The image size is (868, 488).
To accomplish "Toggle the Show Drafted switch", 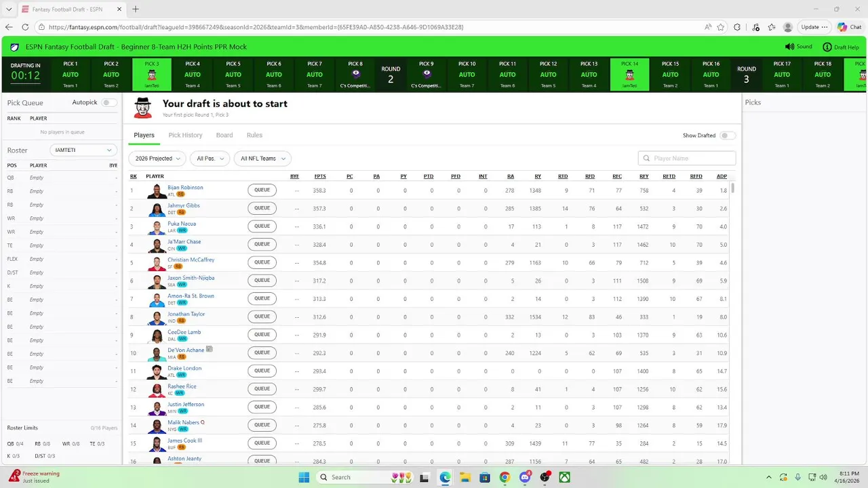I will [728, 136].
